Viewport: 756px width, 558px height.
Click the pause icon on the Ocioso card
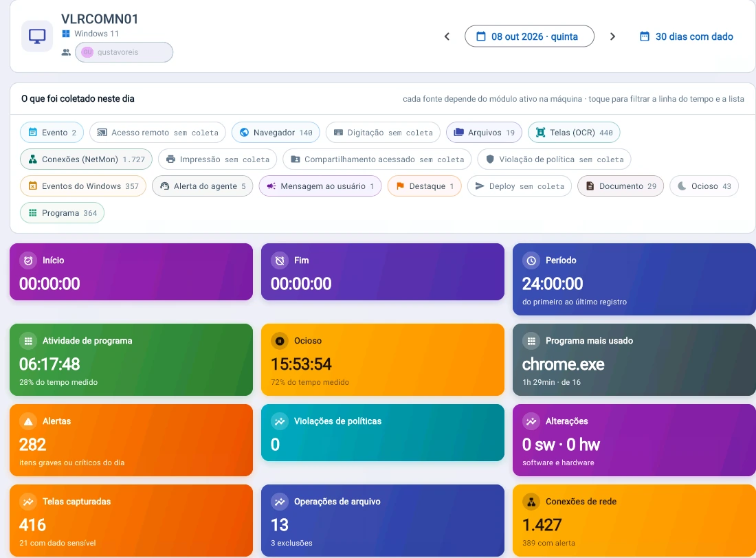280,341
